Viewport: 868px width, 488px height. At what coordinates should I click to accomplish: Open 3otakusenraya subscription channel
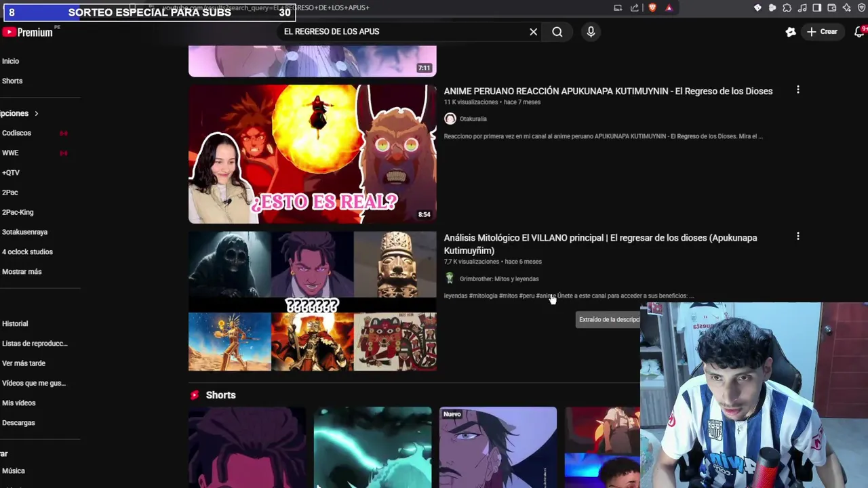tap(24, 232)
